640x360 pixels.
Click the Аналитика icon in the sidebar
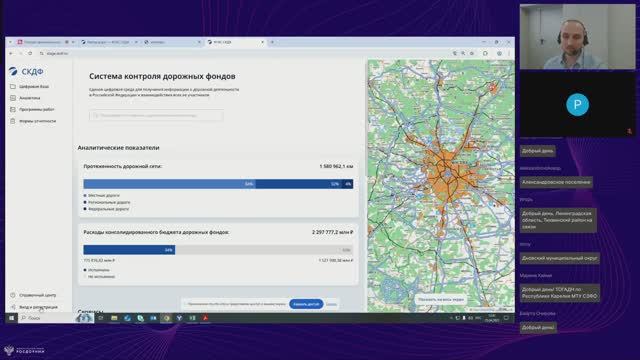(13, 98)
